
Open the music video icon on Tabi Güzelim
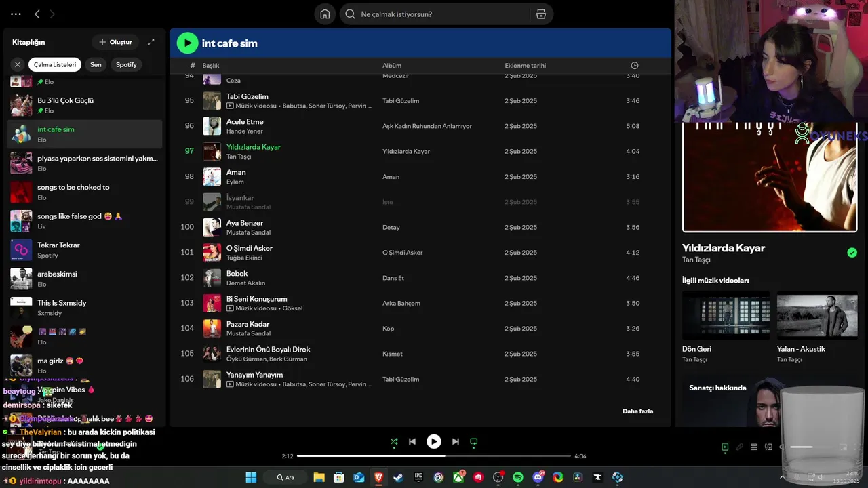tap(230, 106)
